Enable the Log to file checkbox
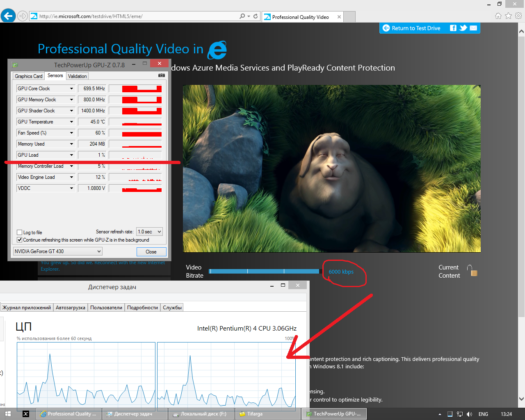The width and height of the screenshot is (525, 420). [x=19, y=232]
